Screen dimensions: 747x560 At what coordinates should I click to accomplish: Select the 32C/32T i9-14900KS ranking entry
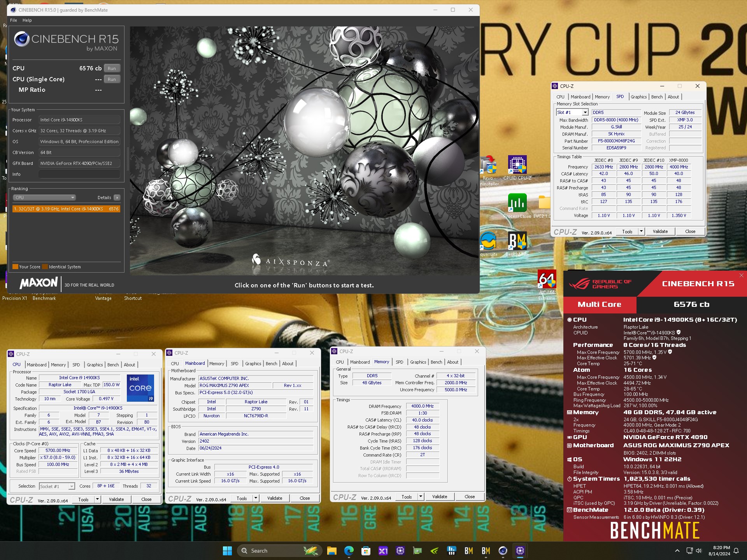pyautogui.click(x=66, y=209)
